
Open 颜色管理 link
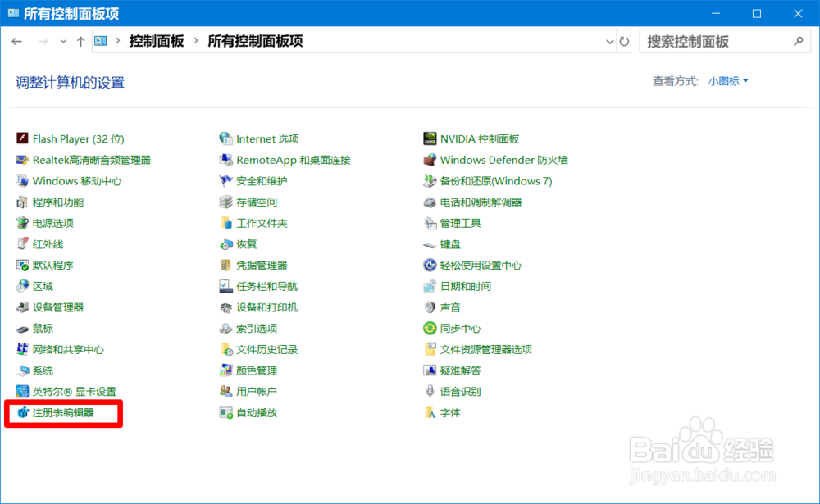(x=257, y=370)
